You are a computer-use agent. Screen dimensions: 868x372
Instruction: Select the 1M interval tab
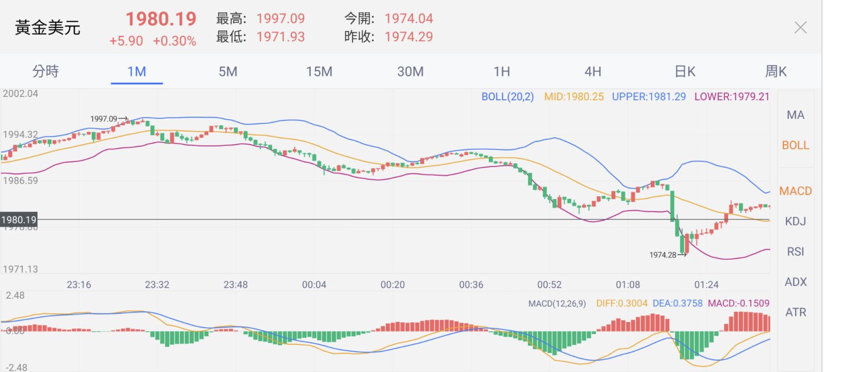137,72
